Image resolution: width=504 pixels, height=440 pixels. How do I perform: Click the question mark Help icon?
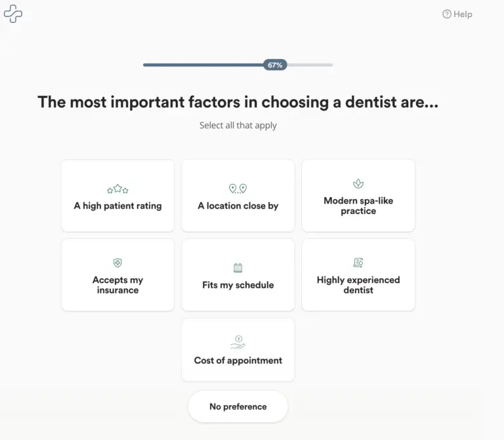447,14
